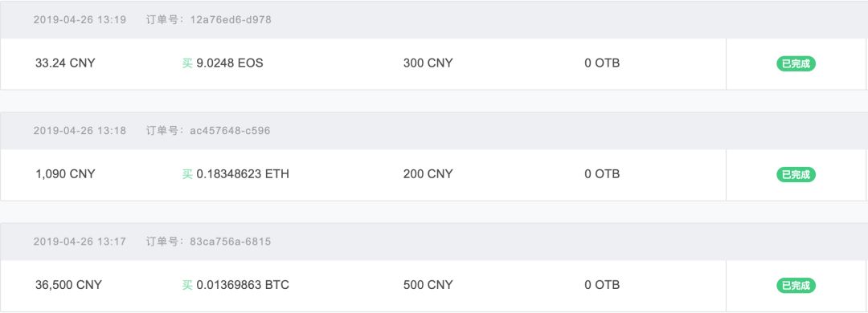Click the 0 OTB fee in ETH row
This screenshot has width=868, height=313.
coord(602,174)
